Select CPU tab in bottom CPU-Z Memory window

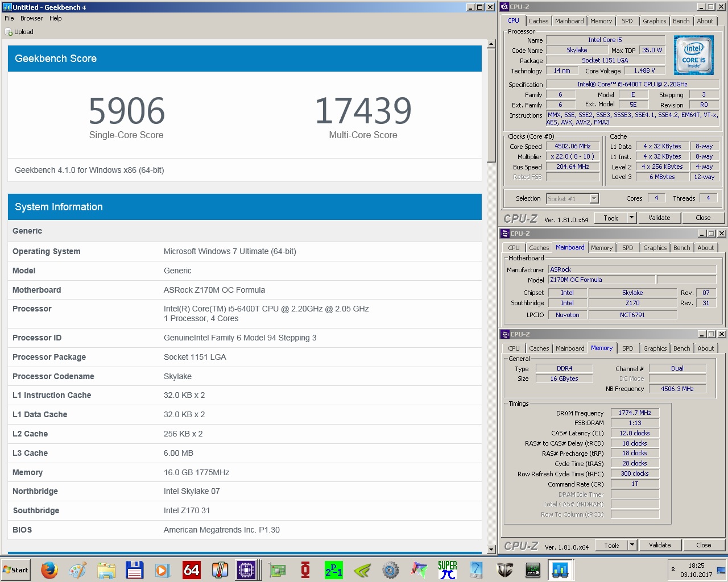(514, 348)
